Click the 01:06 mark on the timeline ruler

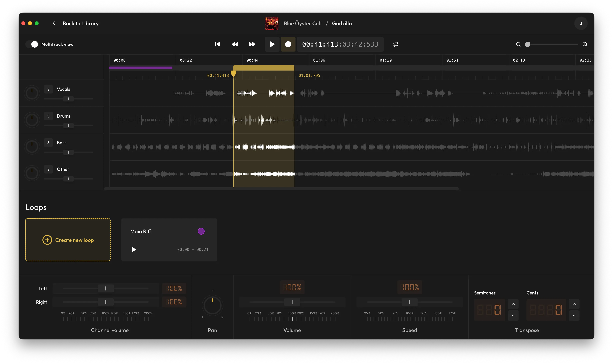[x=319, y=60]
